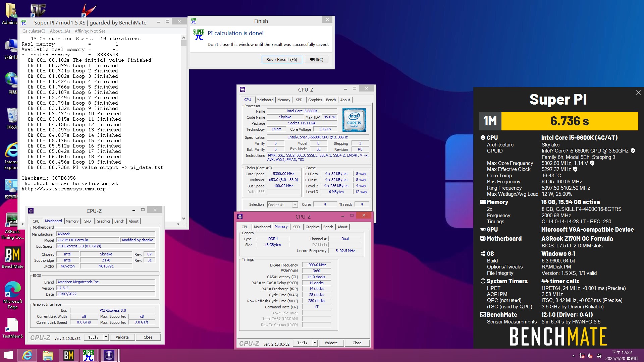Image resolution: width=644 pixels, height=362 pixels.
Task: Click Validate in Mainboard CPU-Z window
Action: click(122, 337)
